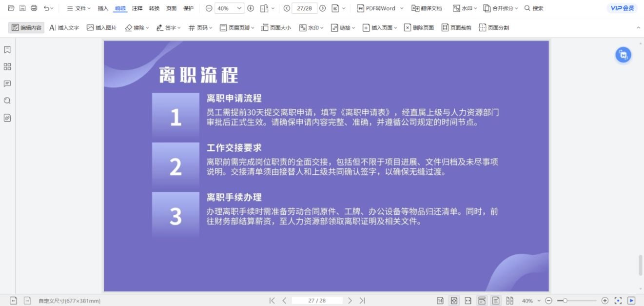This screenshot has width=644, height=306.
Task: Toggle the 编辑内容 mode
Action: click(x=26, y=28)
